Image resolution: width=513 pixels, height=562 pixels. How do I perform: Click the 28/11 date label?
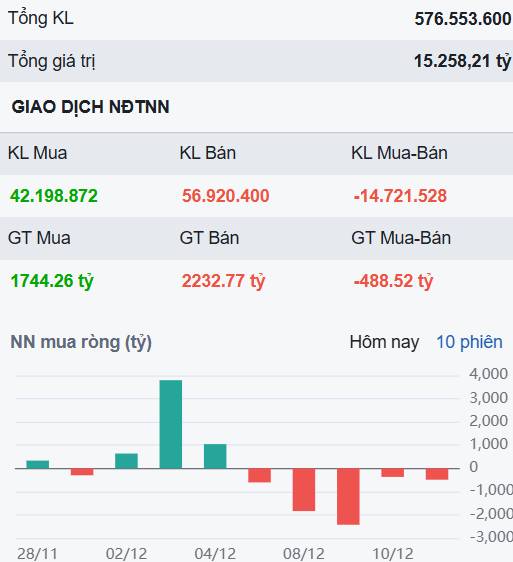click(x=37, y=554)
